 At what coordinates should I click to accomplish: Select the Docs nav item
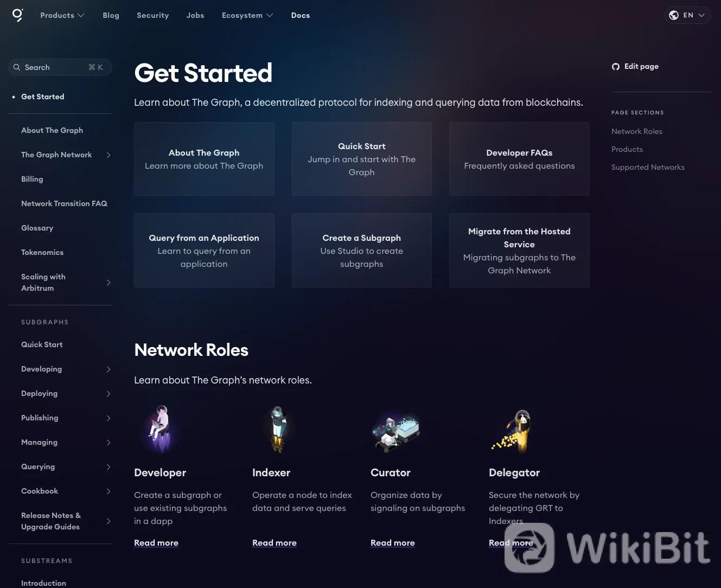[x=301, y=15]
